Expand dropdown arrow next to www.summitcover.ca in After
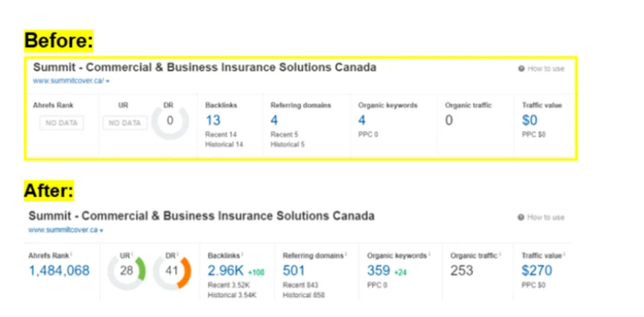644x317 pixels. 101,230
